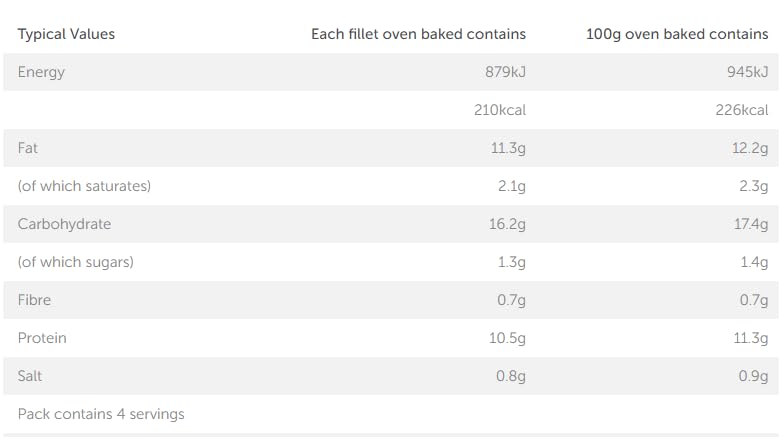Screen dimensions: 783x437
Task: Select the 10.5g protein value
Action: 507,338
